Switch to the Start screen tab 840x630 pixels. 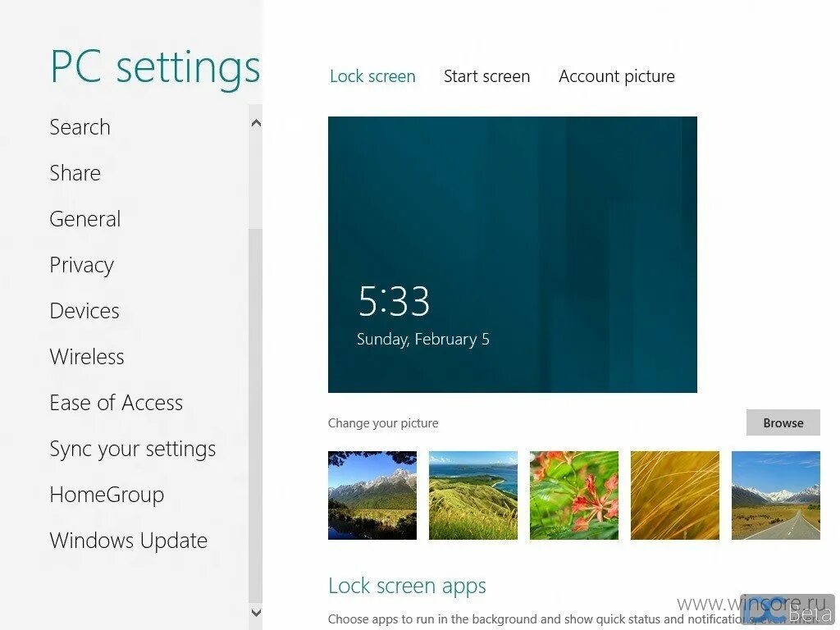coord(486,76)
